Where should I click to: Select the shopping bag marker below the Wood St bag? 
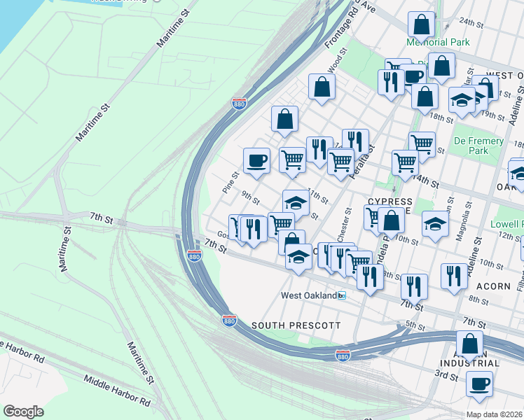[x=284, y=121]
